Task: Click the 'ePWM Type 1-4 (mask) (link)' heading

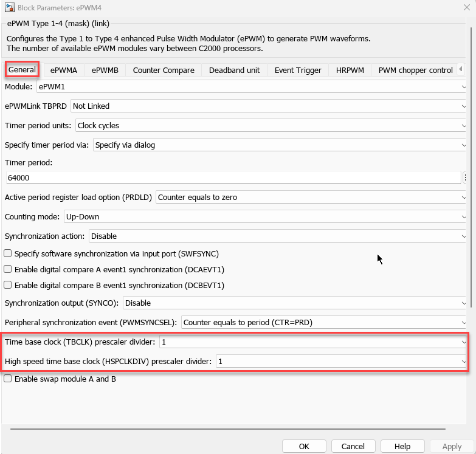Action: pos(58,23)
